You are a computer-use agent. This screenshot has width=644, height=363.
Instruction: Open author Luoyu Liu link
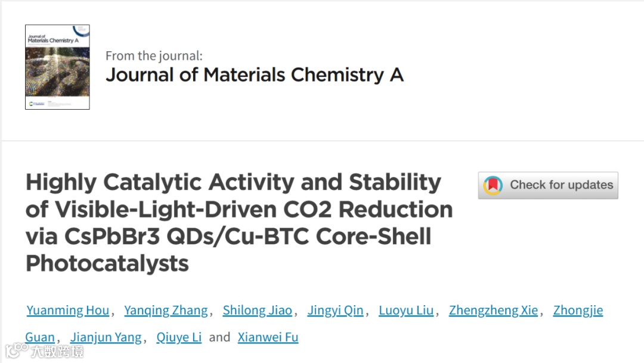[406, 311]
